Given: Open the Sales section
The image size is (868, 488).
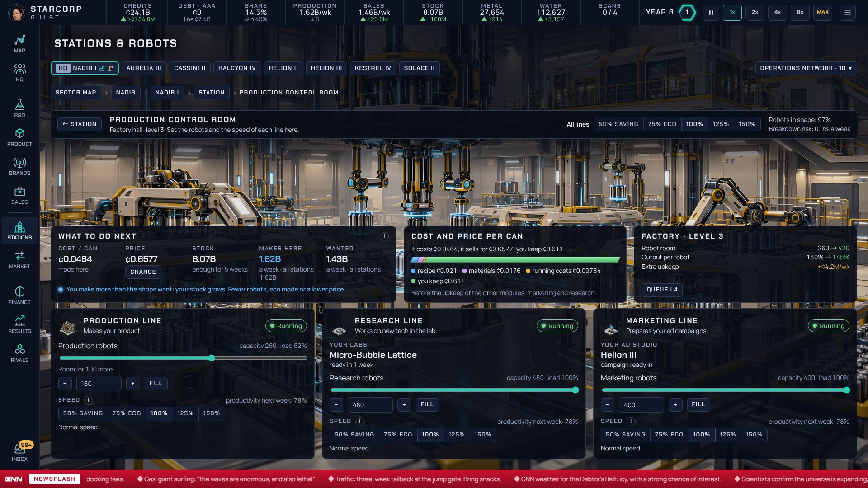Looking at the screenshot, I should click(19, 195).
